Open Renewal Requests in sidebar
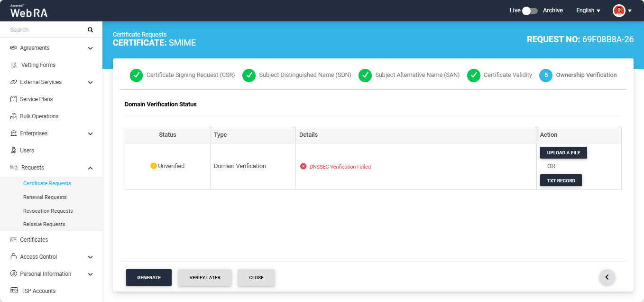Screen dimensions: 644x302 pyautogui.click(x=45, y=197)
